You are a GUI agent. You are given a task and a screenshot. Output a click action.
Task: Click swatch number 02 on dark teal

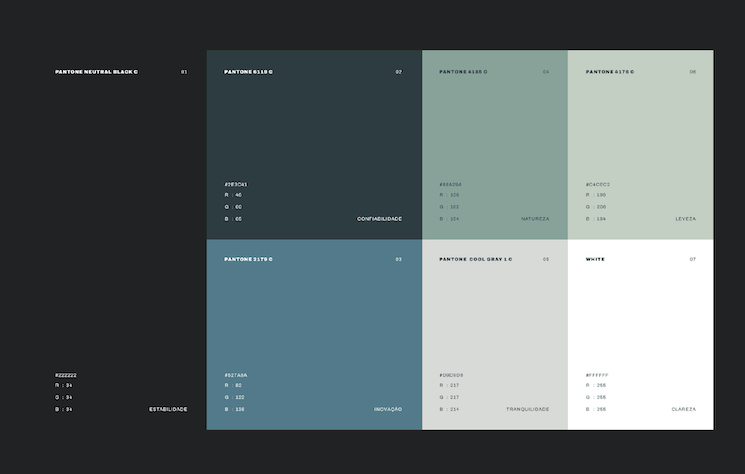tap(398, 72)
